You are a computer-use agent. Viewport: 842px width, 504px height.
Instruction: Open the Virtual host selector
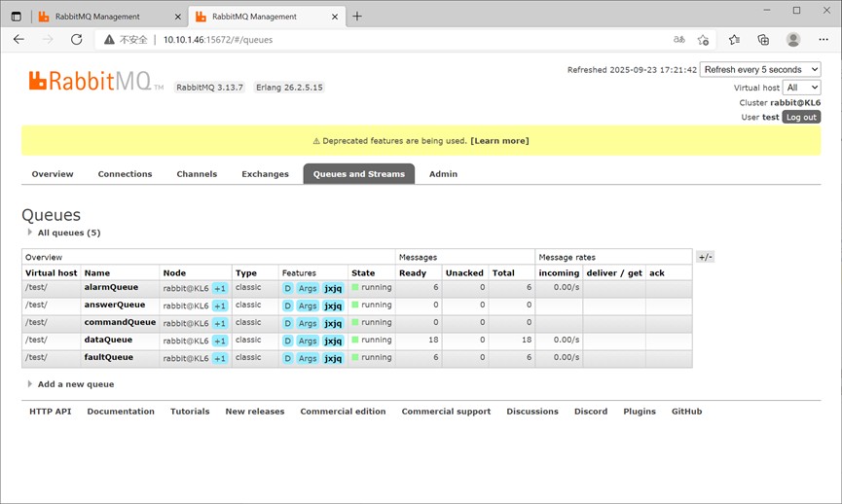(x=802, y=88)
